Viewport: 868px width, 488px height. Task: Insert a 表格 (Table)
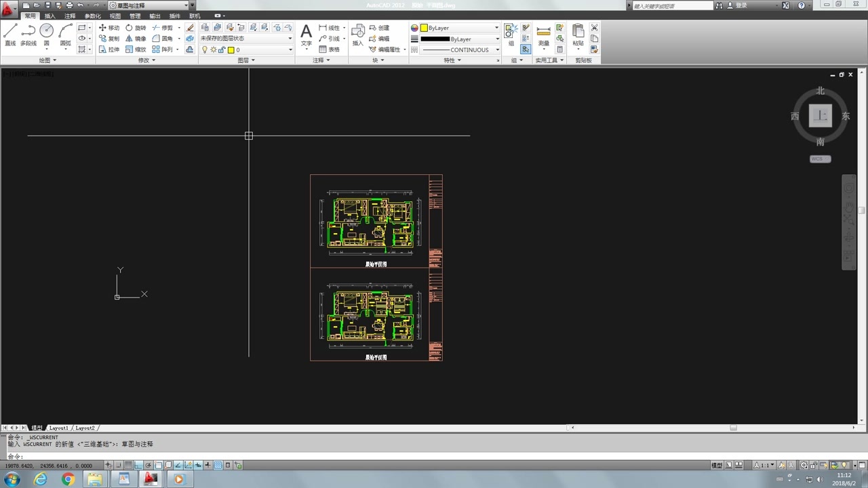pos(330,49)
